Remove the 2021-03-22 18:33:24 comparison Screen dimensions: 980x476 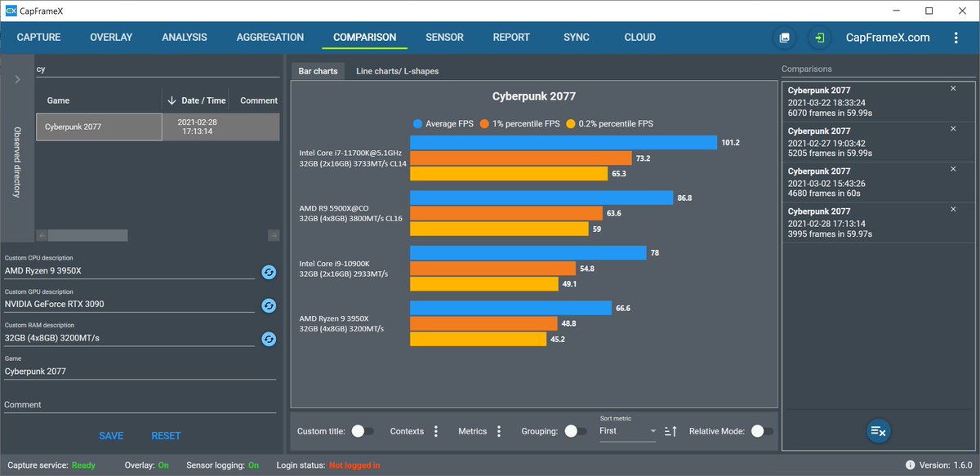point(954,88)
